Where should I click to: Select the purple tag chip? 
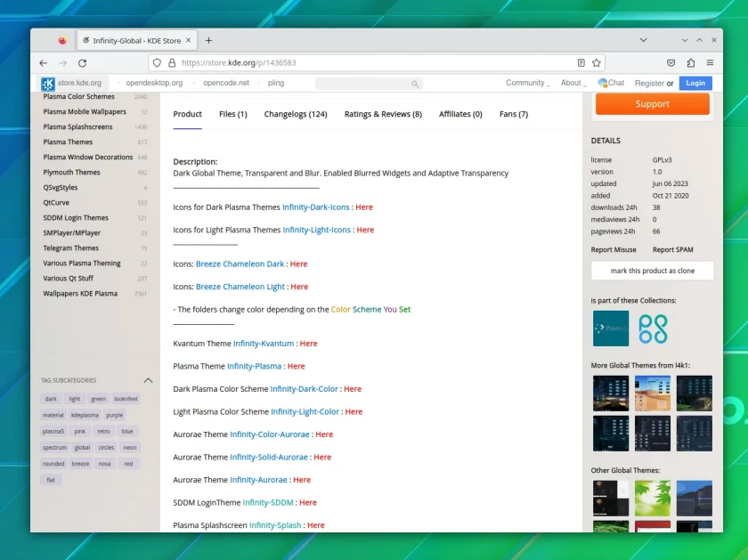[115, 415]
